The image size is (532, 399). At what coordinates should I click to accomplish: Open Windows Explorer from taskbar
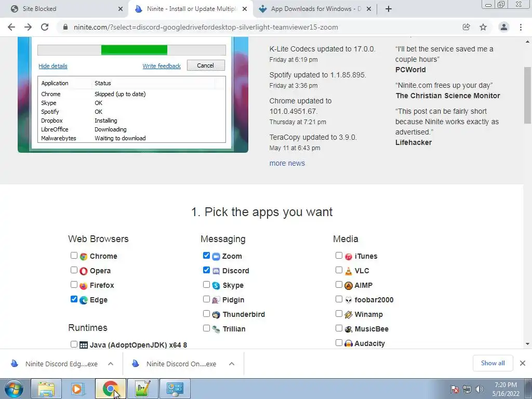click(x=46, y=389)
